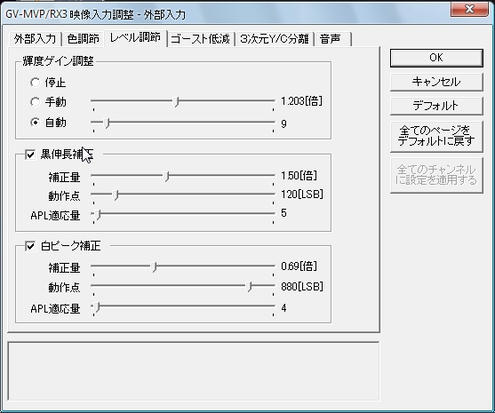Switch to the 外部入力 tab
Screen dimensions: 495x413
point(35,39)
